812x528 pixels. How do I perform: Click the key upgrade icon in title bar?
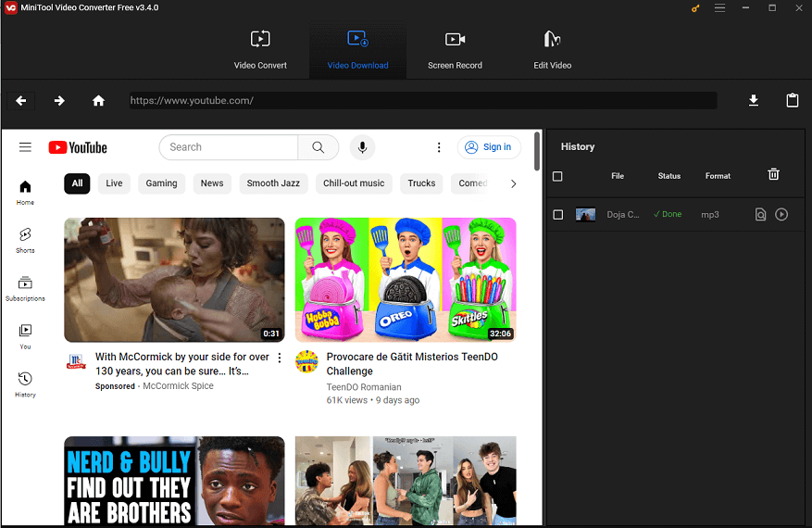click(695, 8)
